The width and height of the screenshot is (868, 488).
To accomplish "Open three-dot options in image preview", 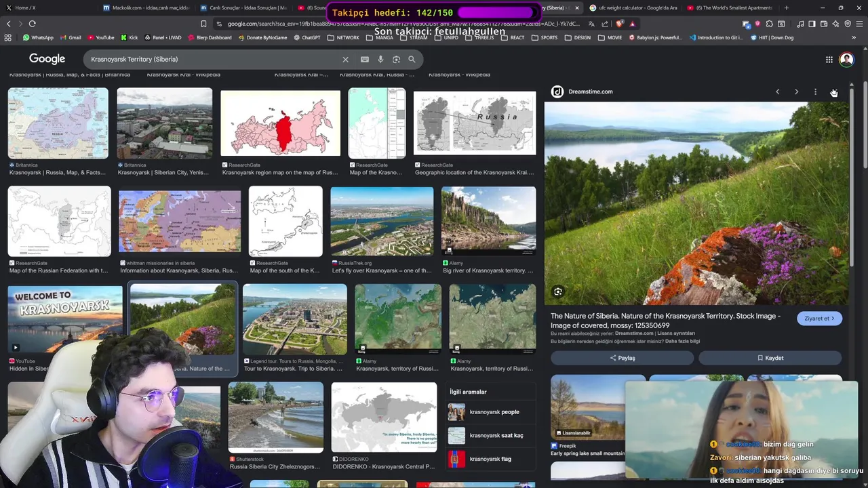I will 815,91.
